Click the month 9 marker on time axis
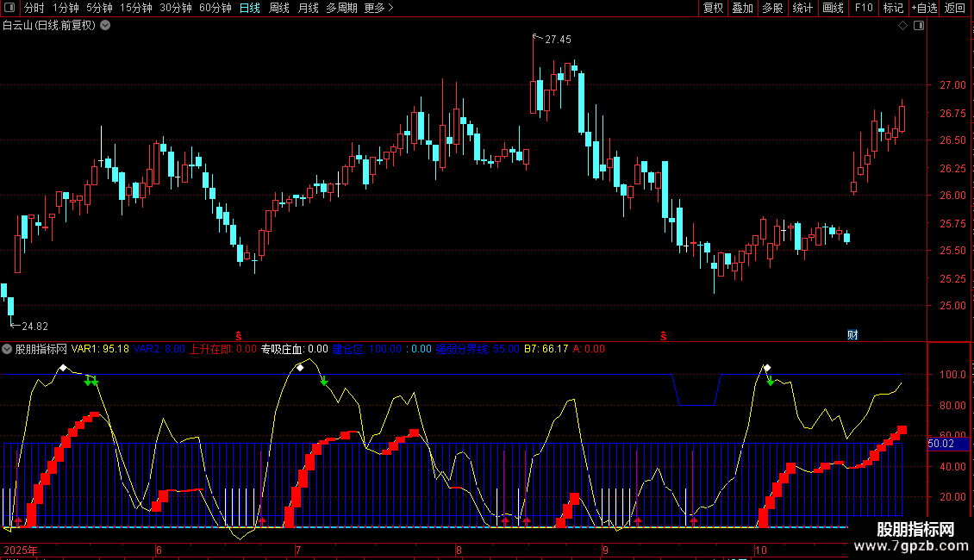Screen dimensions: 974x560 pyautogui.click(x=605, y=550)
